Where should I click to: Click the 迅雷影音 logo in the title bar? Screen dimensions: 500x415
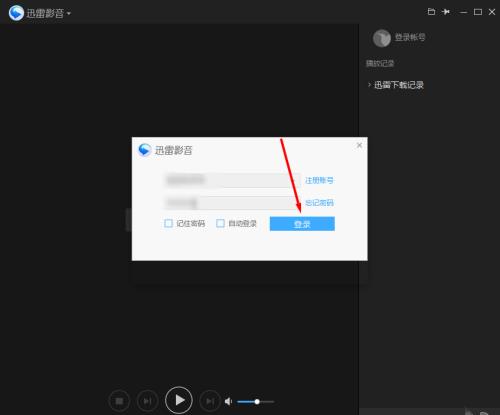pyautogui.click(x=16, y=13)
